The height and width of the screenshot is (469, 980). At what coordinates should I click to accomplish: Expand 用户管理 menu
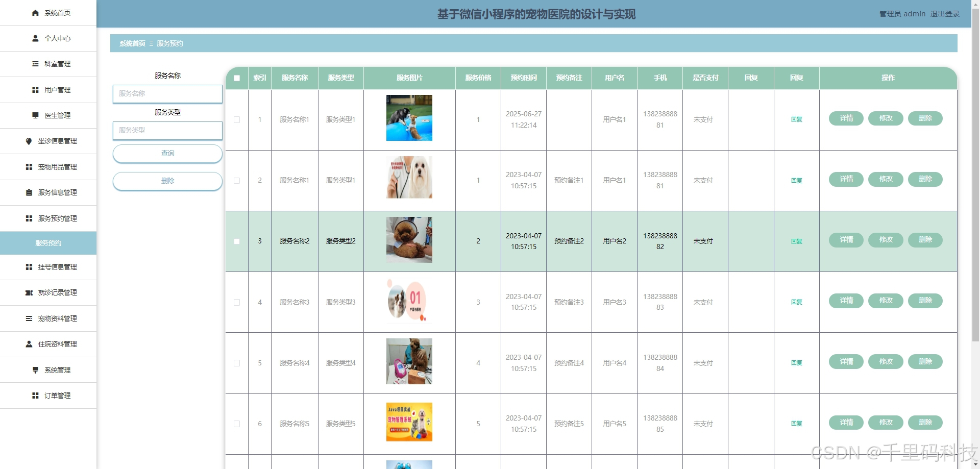click(x=48, y=90)
